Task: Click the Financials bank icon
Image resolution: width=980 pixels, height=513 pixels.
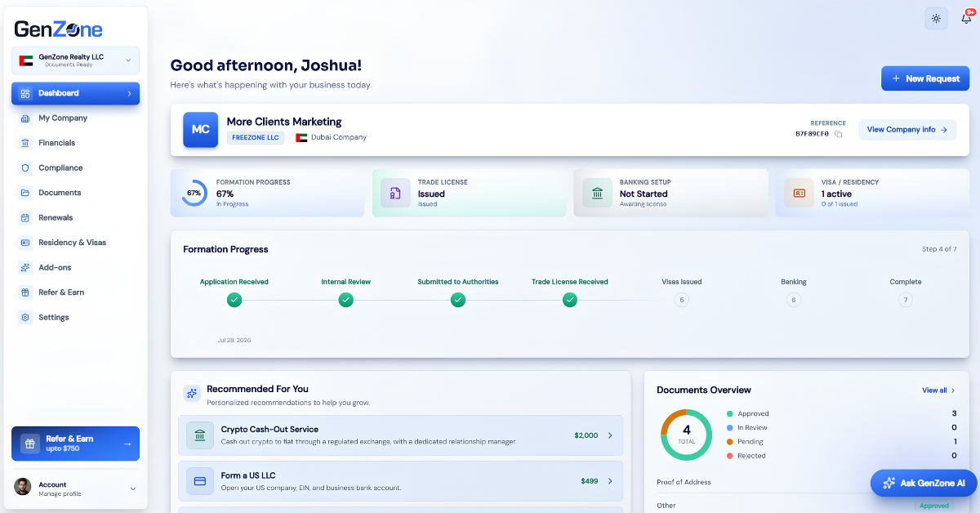Action: 25,143
